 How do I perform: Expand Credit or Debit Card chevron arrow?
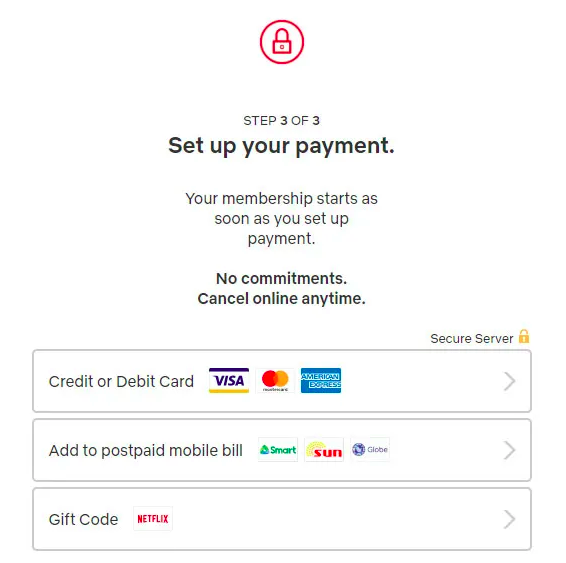click(x=509, y=381)
